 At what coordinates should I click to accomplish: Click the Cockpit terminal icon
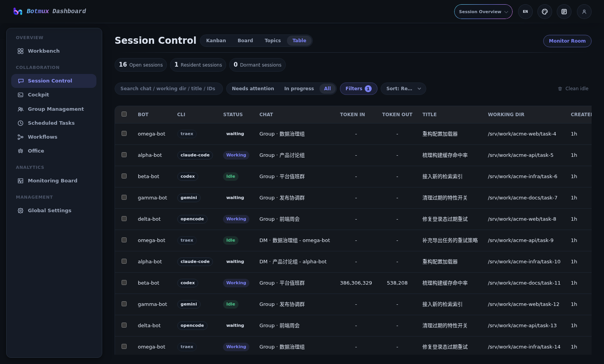coord(21,95)
